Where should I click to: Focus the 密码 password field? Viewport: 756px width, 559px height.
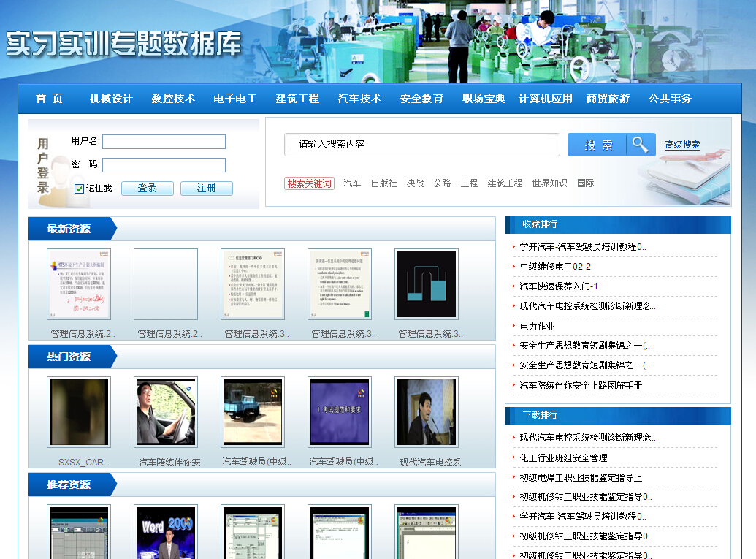[164, 165]
